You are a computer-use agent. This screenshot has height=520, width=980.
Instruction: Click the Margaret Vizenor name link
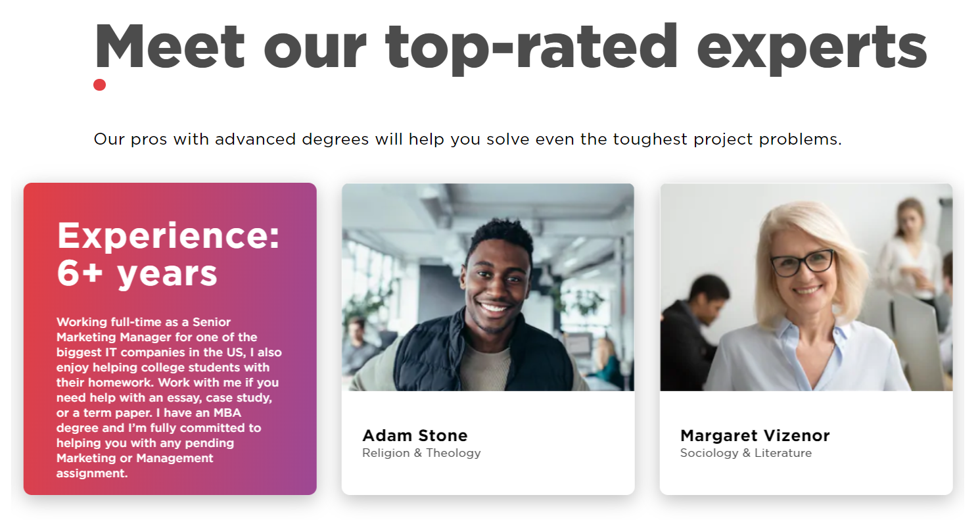pyautogui.click(x=755, y=435)
